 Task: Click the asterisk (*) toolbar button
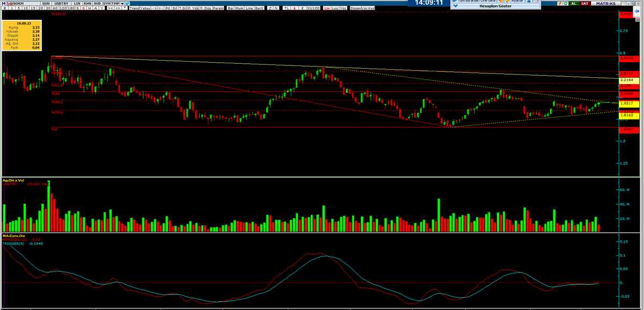(x=125, y=9)
